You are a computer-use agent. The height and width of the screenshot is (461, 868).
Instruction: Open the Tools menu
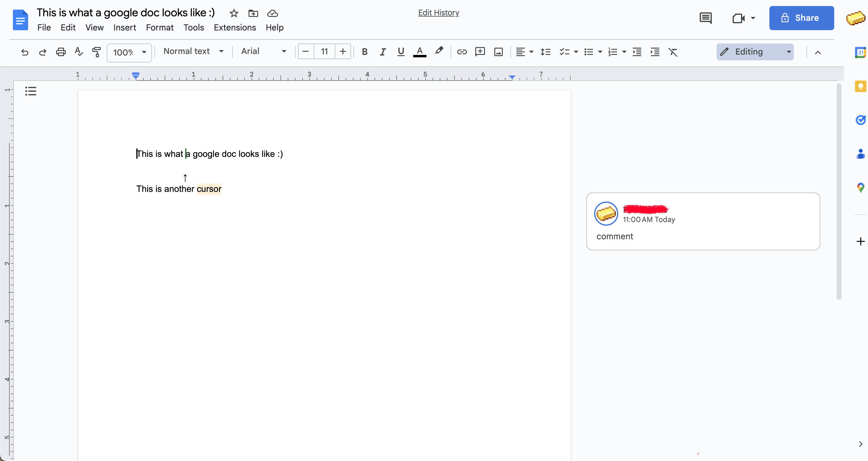click(194, 28)
